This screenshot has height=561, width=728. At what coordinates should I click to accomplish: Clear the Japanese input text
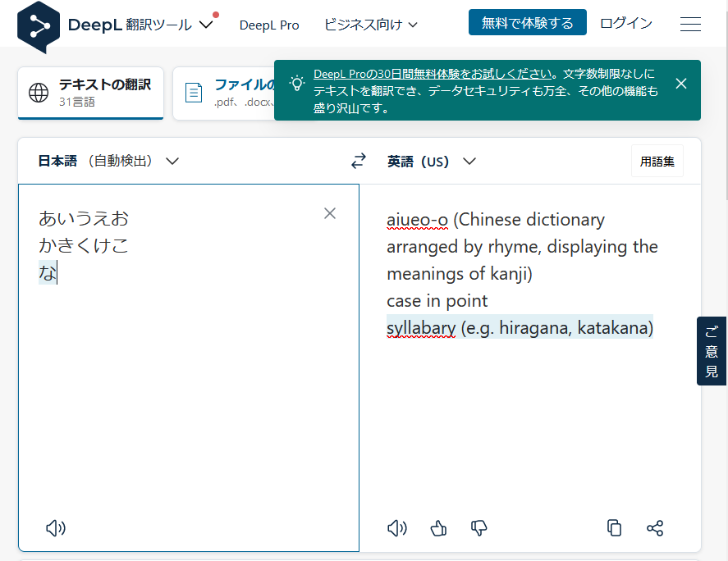329,212
